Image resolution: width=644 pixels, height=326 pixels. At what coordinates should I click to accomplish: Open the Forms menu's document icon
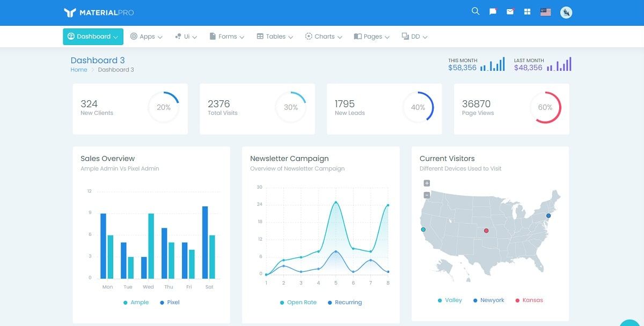tap(211, 36)
